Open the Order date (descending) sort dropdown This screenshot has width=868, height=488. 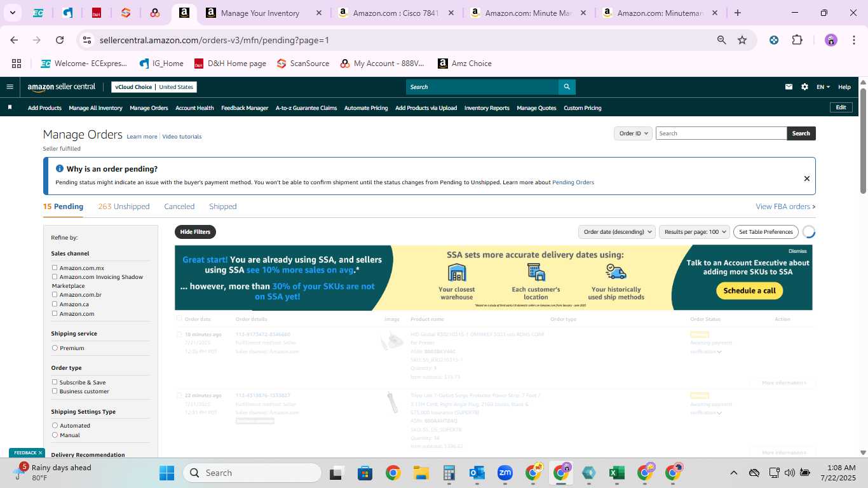pyautogui.click(x=616, y=232)
